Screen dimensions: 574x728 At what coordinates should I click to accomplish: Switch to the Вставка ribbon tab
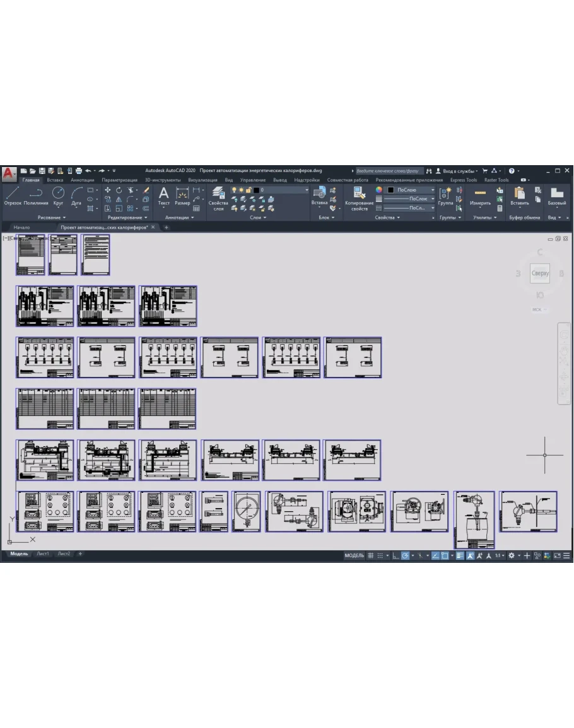55,180
